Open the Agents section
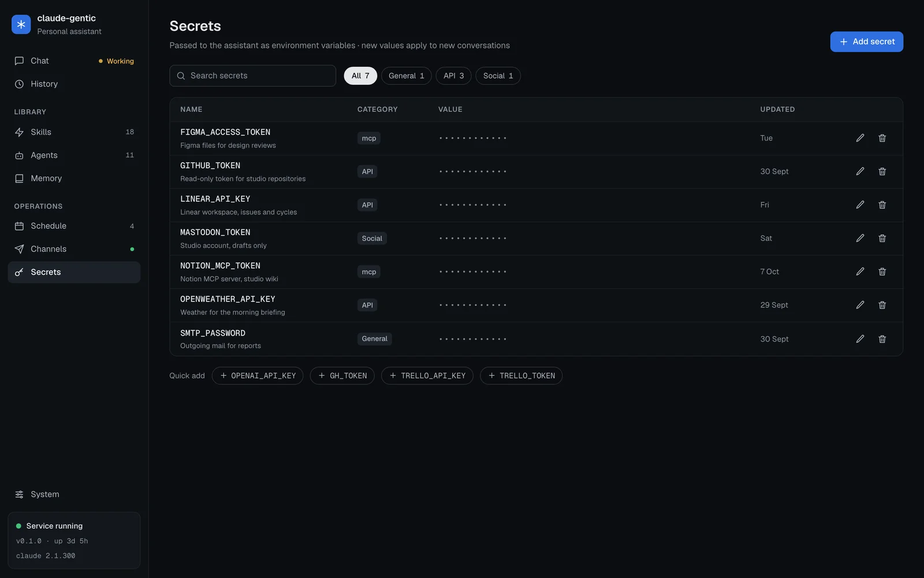The width and height of the screenshot is (924, 578). pos(74,155)
